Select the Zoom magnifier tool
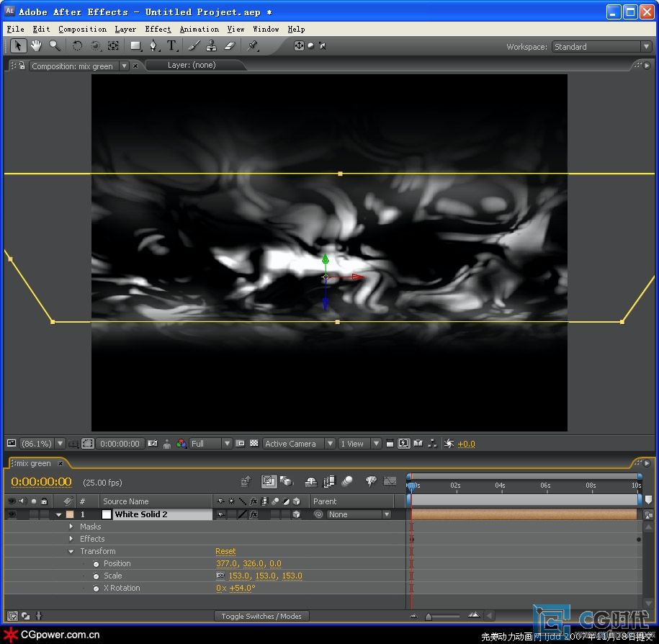This screenshot has width=659, height=644. pos(54,45)
